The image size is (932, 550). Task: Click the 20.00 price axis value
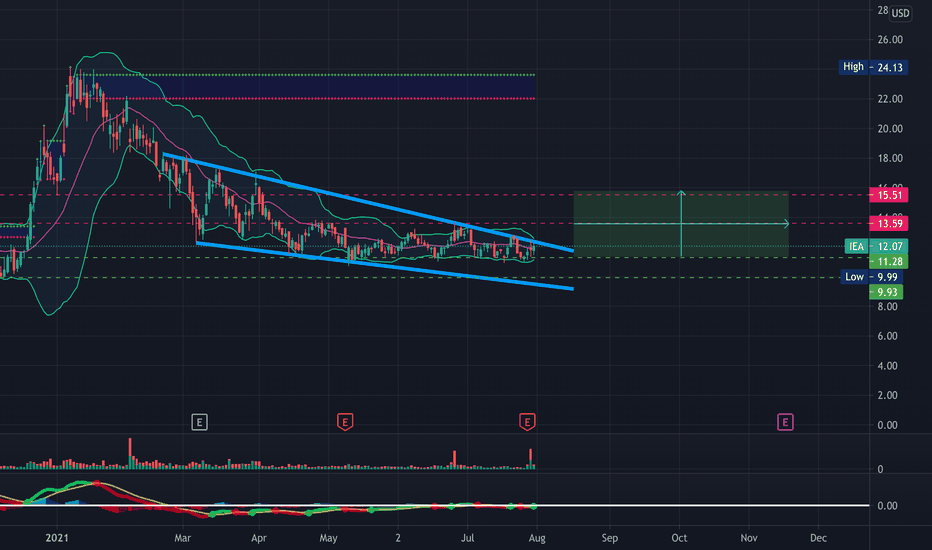[890, 128]
